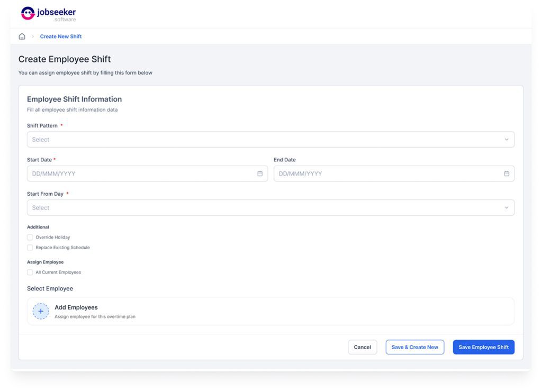
Task: Click the breadcrumb separator arrow
Action: click(x=32, y=37)
